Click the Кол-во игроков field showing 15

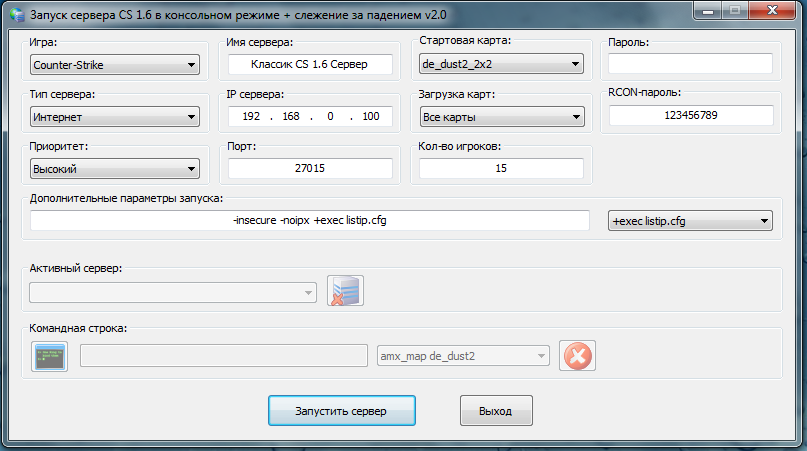point(502,169)
